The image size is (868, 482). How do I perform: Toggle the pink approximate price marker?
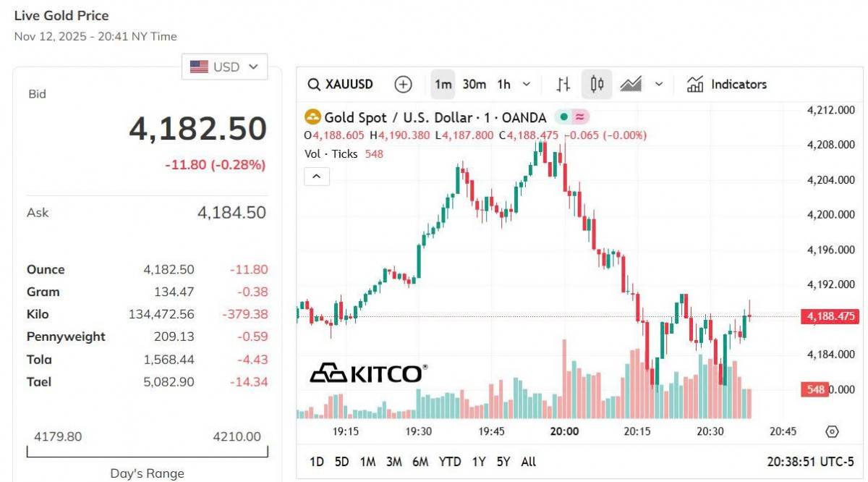coord(582,117)
